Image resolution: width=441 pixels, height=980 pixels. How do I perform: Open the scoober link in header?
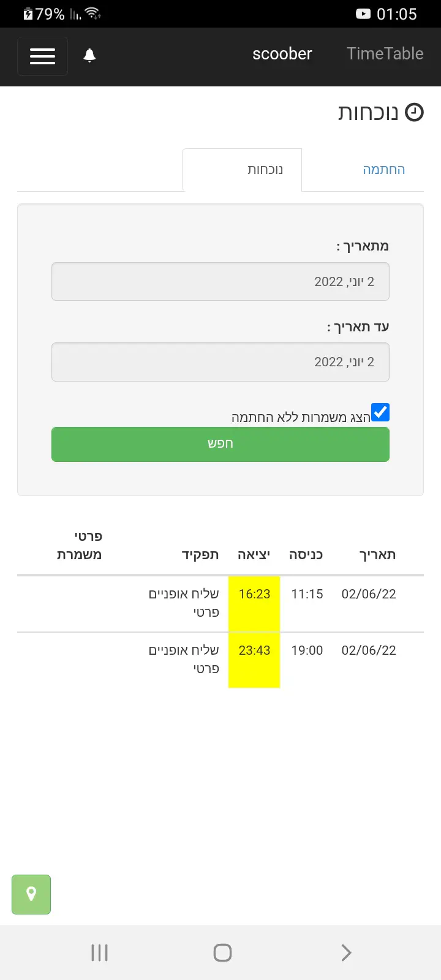click(282, 54)
